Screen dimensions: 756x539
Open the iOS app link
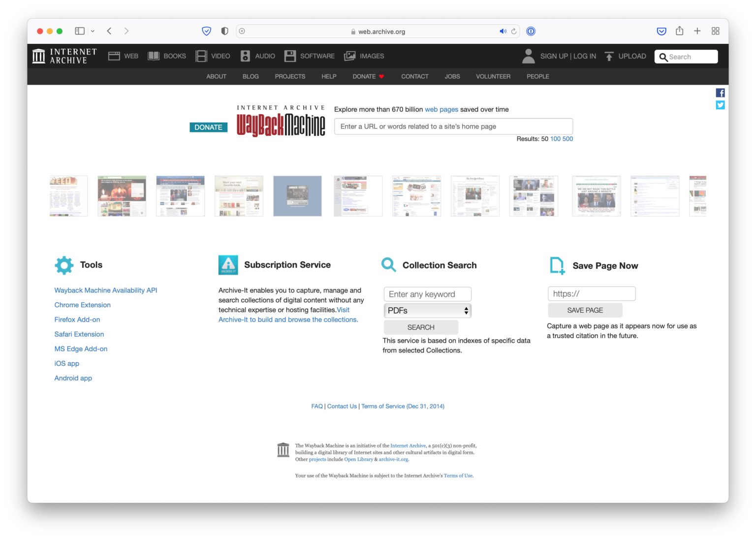67,363
